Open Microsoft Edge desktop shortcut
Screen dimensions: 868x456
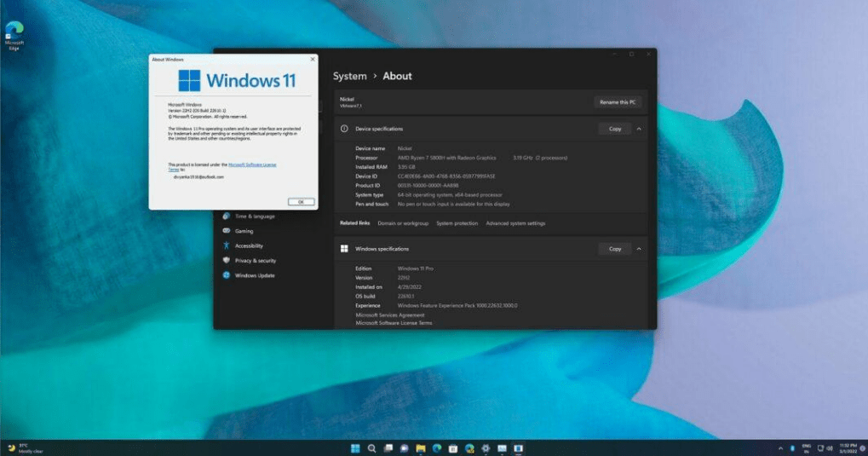pyautogui.click(x=14, y=34)
